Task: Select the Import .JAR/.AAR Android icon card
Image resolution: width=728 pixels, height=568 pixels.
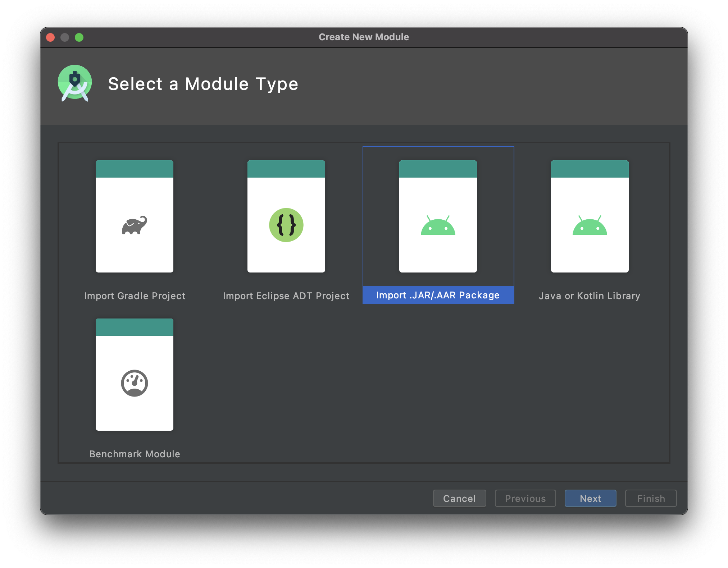Action: coord(438,216)
